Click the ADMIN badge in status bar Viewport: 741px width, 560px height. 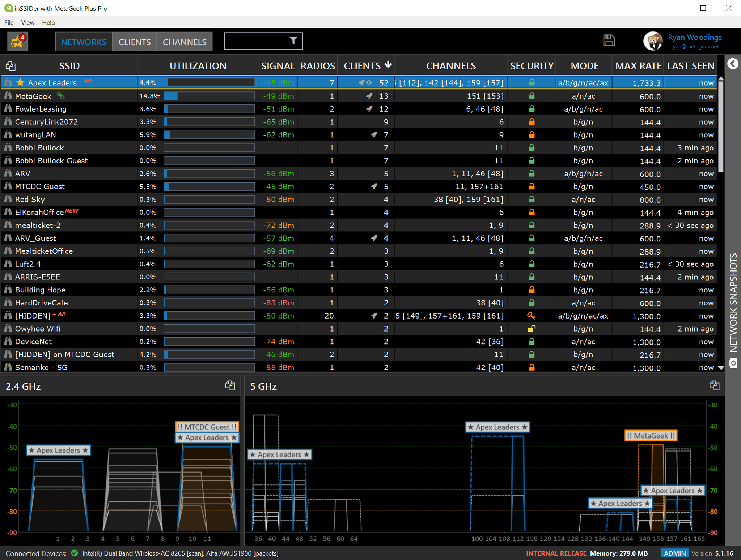(675, 553)
